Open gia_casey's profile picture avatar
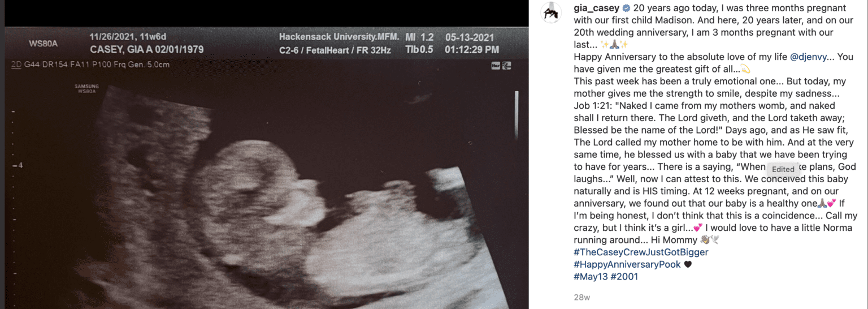Image resolution: width=868 pixels, height=309 pixels. pyautogui.click(x=552, y=11)
